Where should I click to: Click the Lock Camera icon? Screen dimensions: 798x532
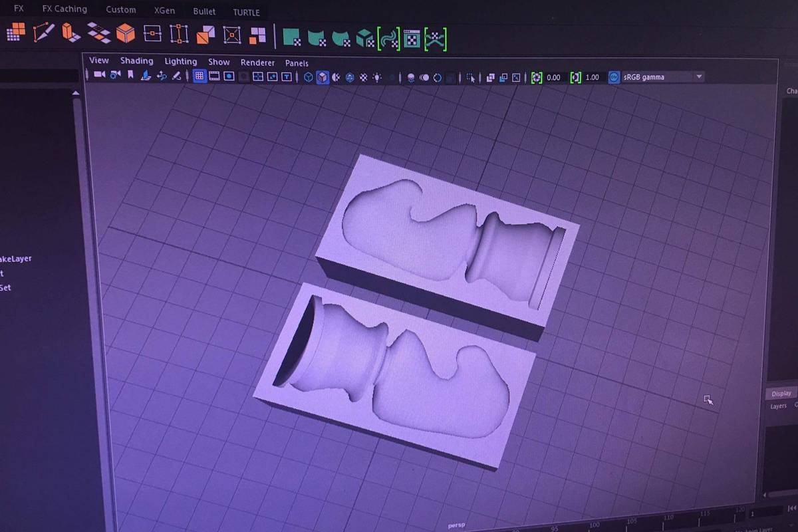pos(116,75)
